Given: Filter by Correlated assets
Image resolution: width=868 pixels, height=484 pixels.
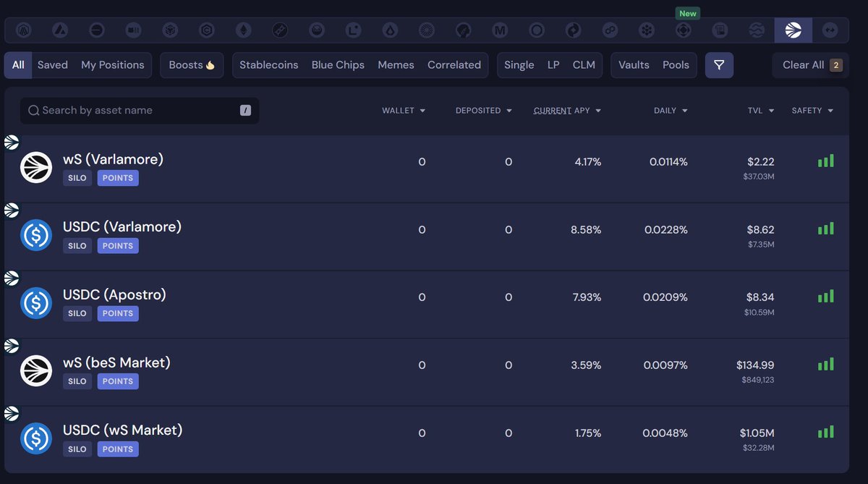Looking at the screenshot, I should (x=454, y=65).
